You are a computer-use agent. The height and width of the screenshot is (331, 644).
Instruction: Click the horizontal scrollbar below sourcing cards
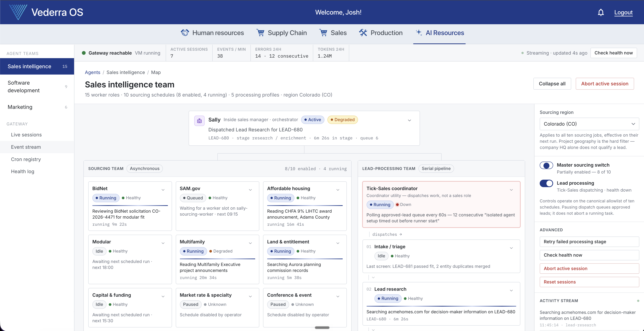click(x=322, y=327)
